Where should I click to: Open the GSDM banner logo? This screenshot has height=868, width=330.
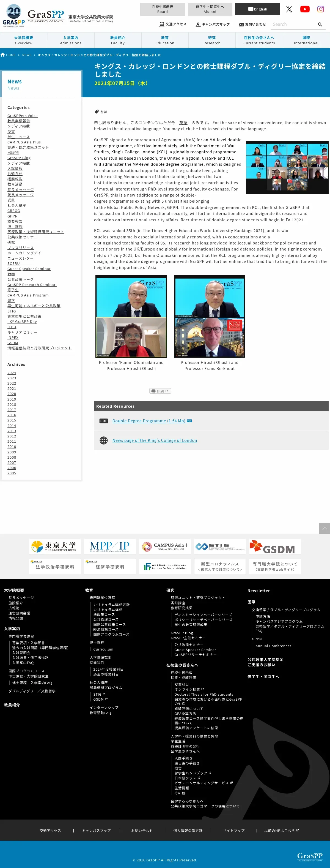pyautogui.click(x=275, y=546)
